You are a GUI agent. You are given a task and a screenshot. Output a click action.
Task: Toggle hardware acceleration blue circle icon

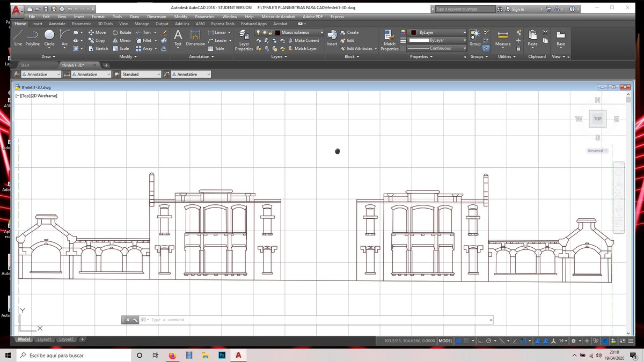[605, 341]
